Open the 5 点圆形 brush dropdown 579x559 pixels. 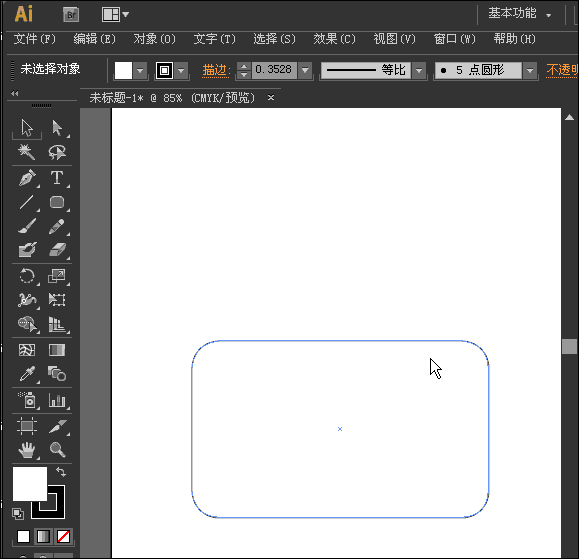pyautogui.click(x=530, y=70)
